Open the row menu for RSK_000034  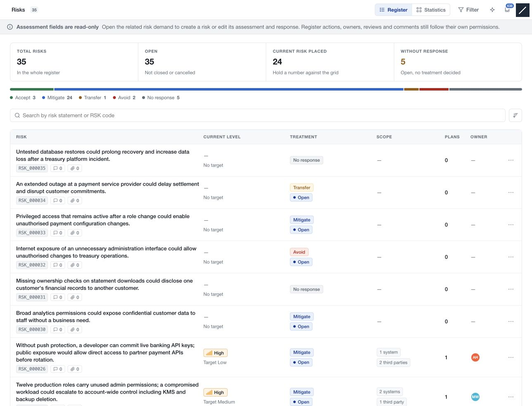(511, 193)
